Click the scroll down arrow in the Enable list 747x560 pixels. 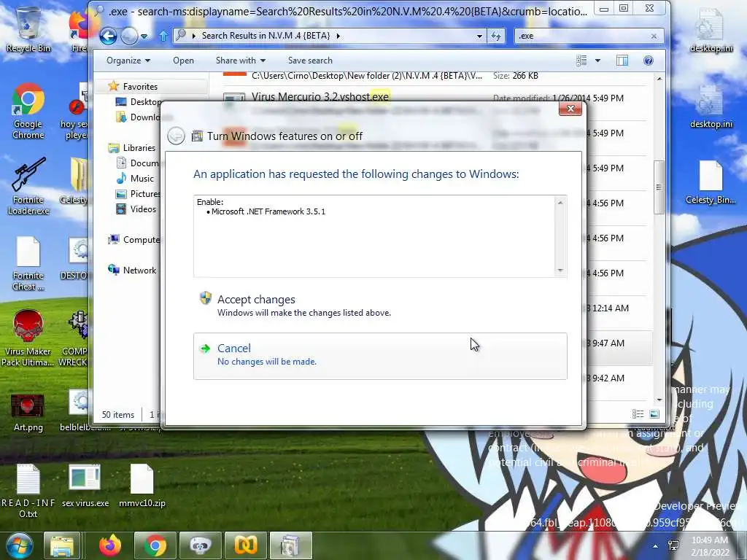(560, 271)
